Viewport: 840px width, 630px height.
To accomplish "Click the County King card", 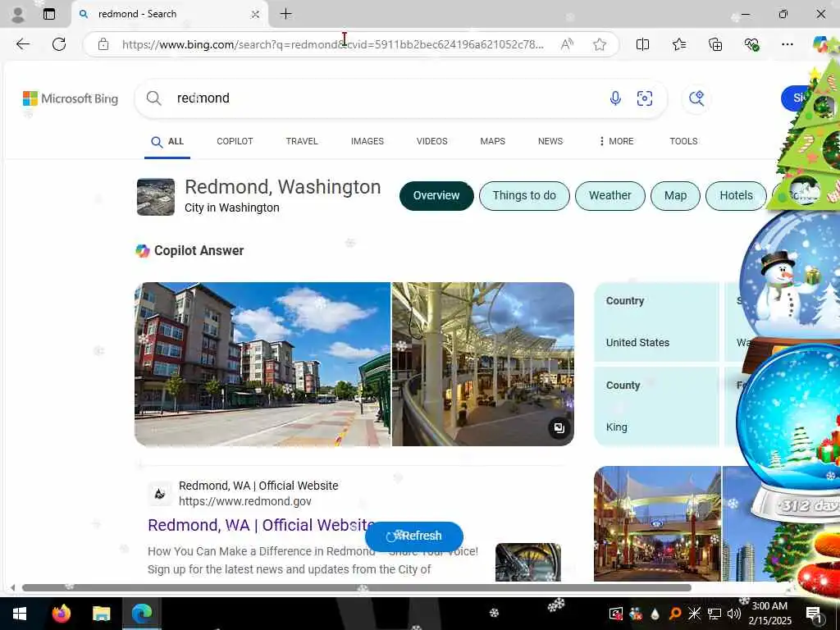I will pyautogui.click(x=656, y=407).
